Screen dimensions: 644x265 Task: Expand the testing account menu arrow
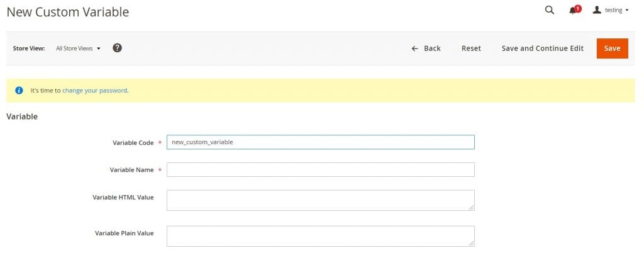pos(627,11)
